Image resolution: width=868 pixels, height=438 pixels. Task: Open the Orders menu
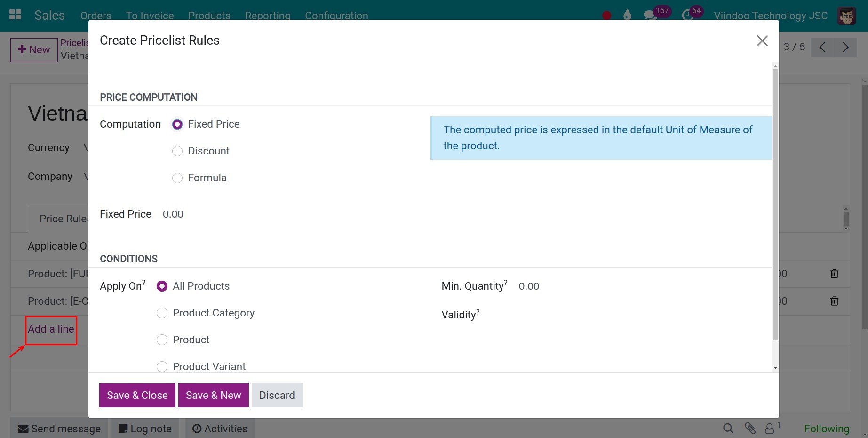pyautogui.click(x=96, y=16)
